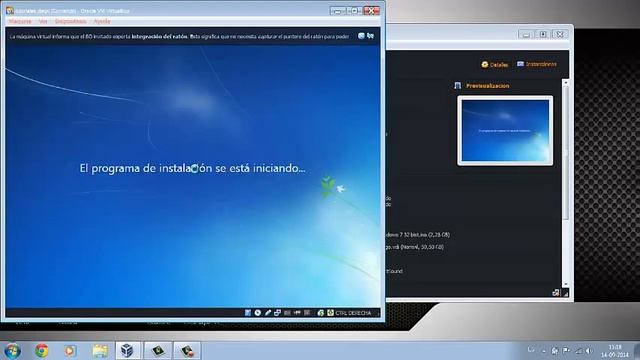
Task: Maximize the VirtualBox Manager window
Action: (543, 35)
